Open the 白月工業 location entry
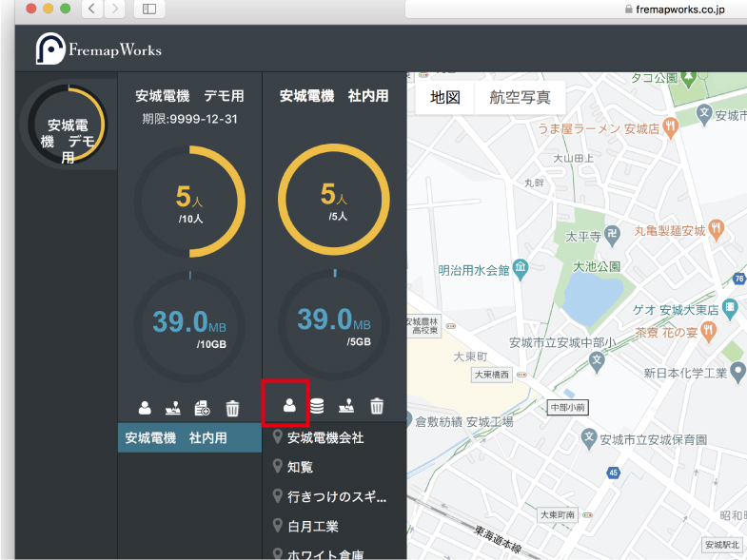Viewport: 747px width, 560px height. click(312, 526)
